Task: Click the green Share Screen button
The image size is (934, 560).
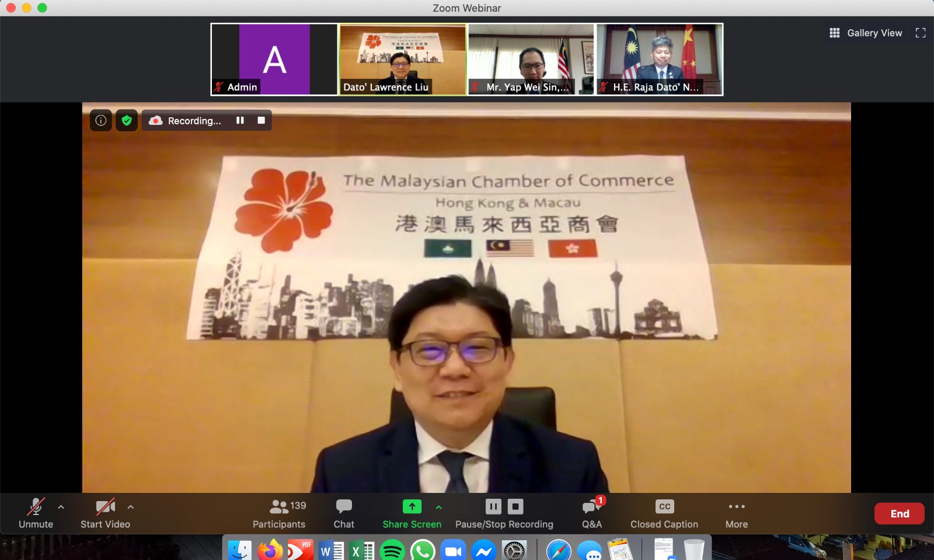Action: click(412, 513)
